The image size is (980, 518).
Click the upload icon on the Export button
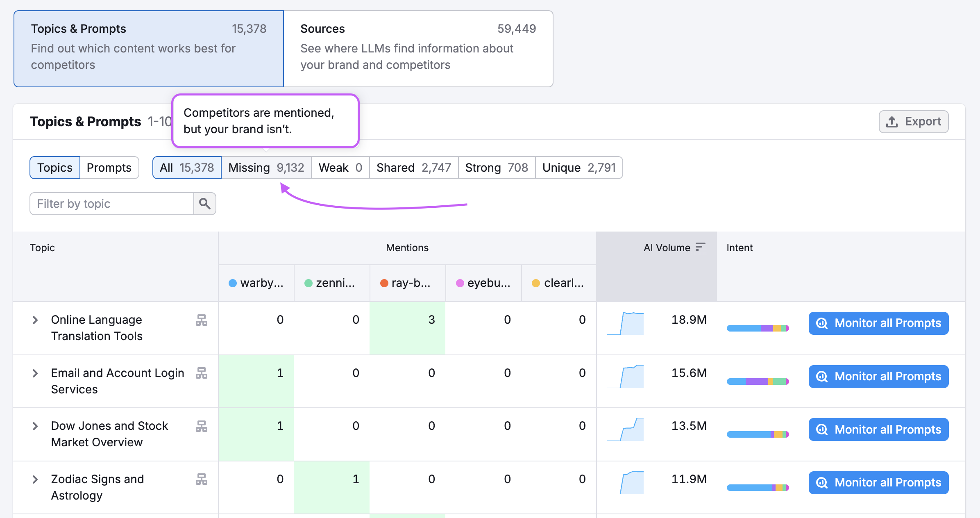point(892,121)
